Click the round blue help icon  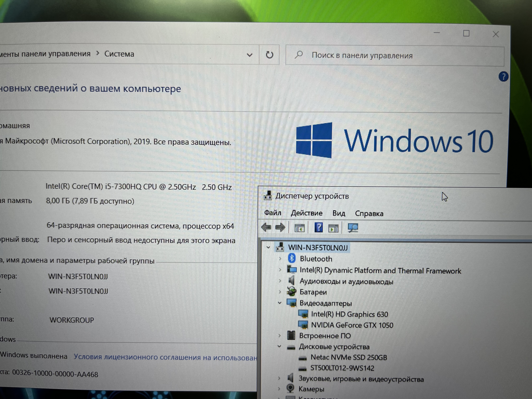(x=503, y=77)
